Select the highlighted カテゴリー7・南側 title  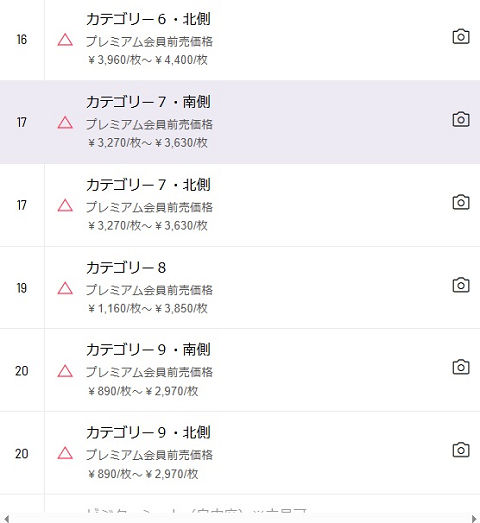point(148,102)
